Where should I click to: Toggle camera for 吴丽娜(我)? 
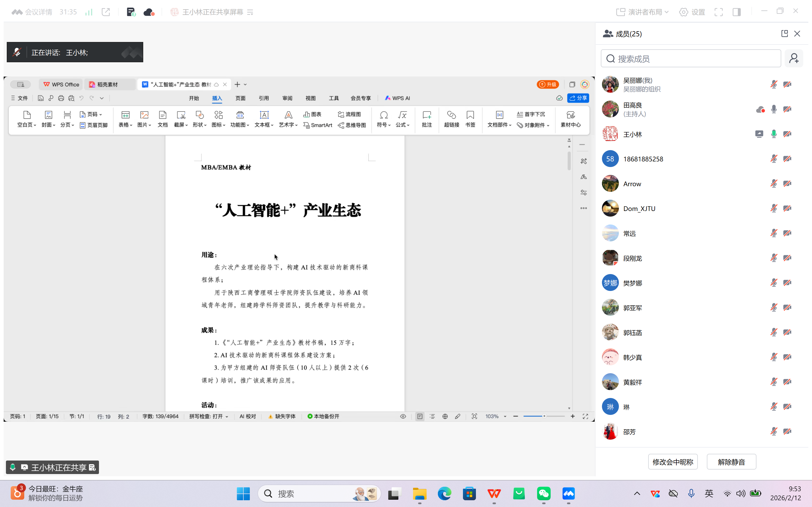pos(787,84)
